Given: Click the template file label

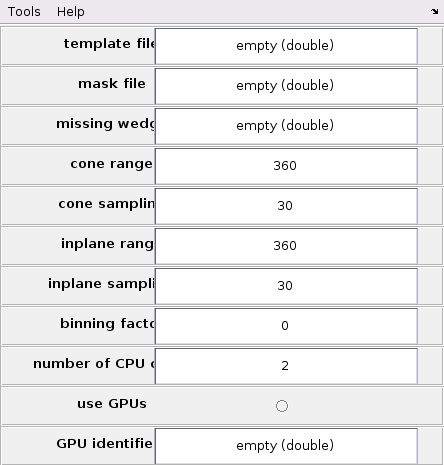Looking at the screenshot, I should (109, 43).
